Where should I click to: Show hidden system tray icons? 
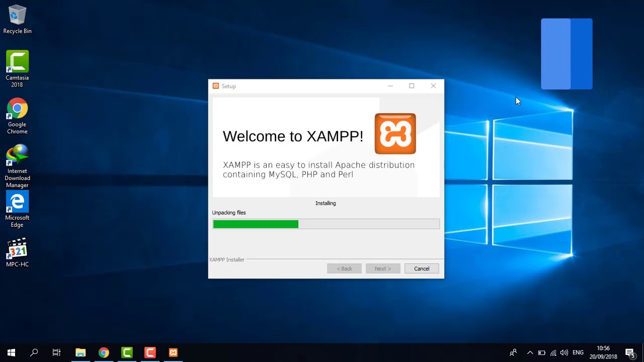tap(530, 352)
